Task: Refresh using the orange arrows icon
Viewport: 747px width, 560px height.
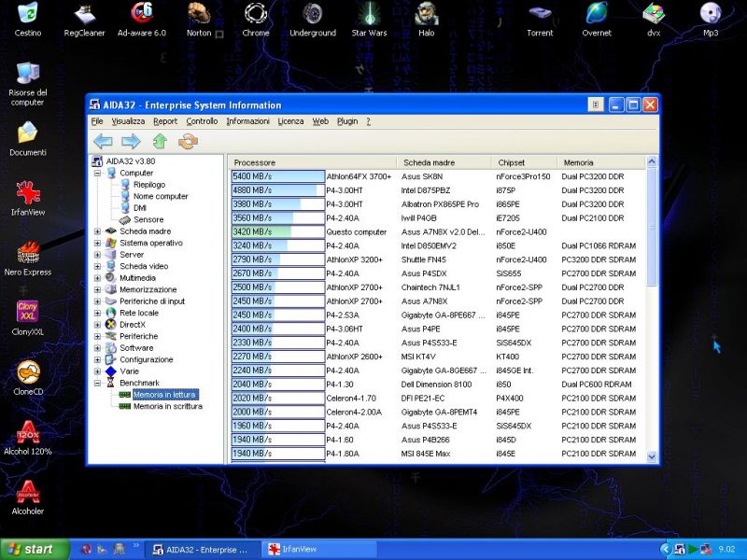Action: [x=188, y=142]
